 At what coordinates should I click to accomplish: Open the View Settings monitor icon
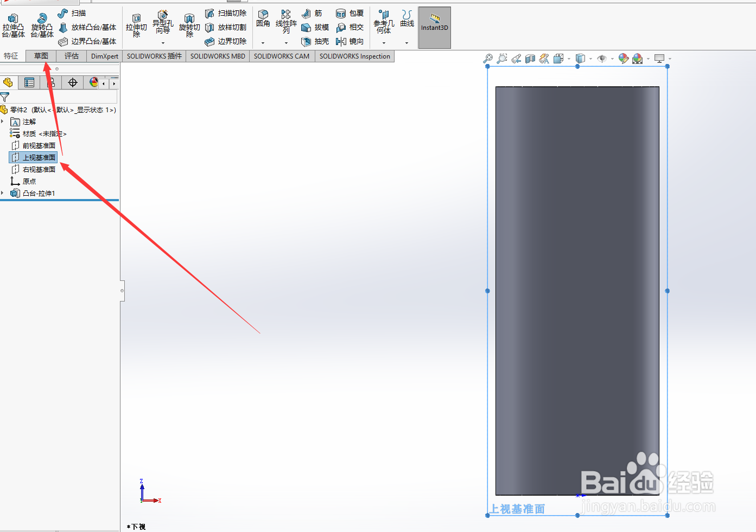tap(659, 59)
